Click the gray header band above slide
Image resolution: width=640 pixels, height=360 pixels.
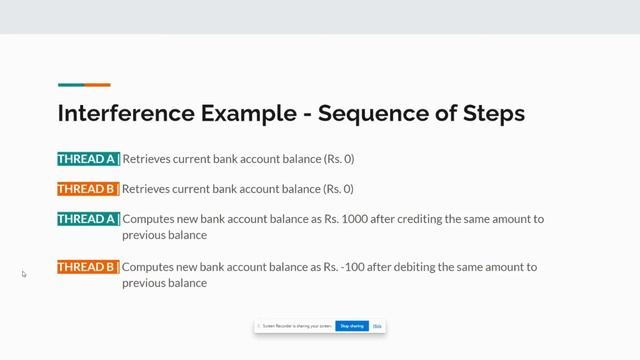320,17
